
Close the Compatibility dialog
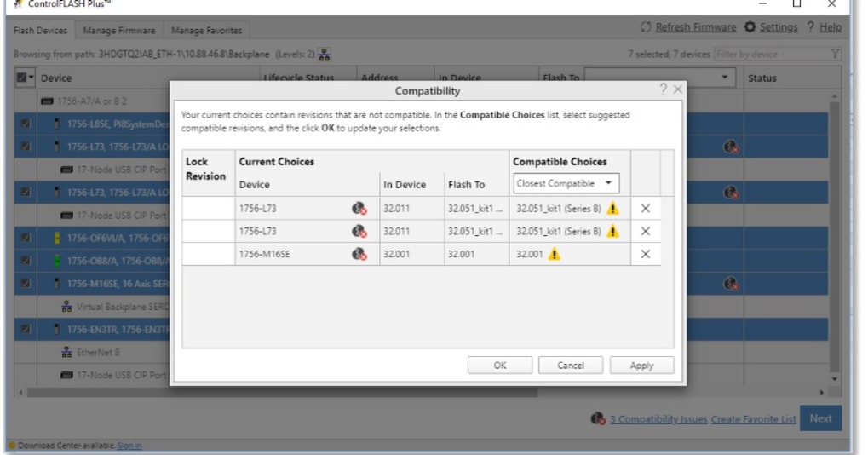point(677,89)
